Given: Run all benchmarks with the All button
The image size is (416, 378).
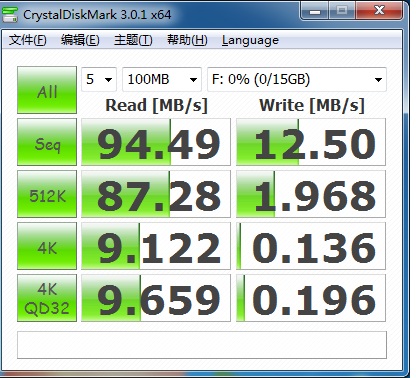Looking at the screenshot, I should 47,90.
